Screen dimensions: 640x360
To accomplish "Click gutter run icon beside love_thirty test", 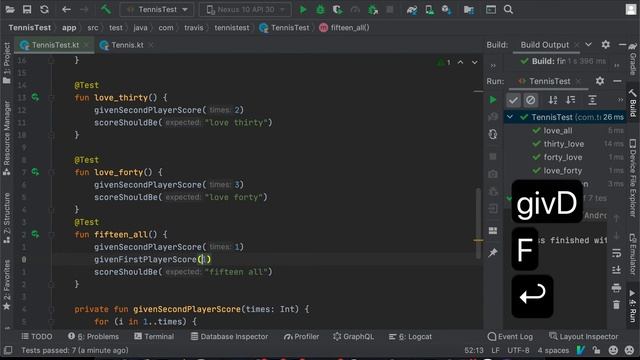I will 36,98.
